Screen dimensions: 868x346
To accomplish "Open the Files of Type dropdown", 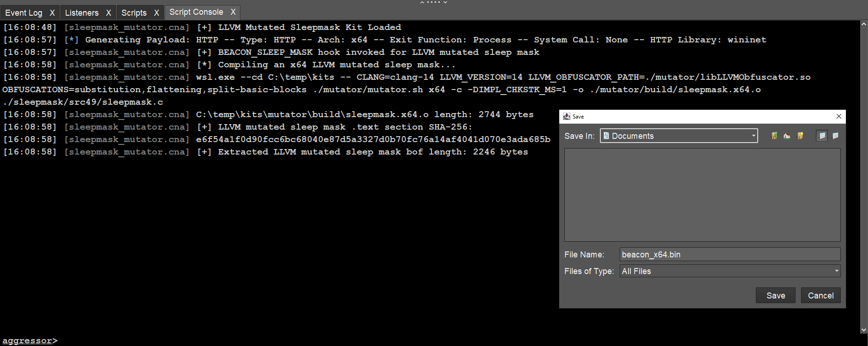I will coord(837,271).
